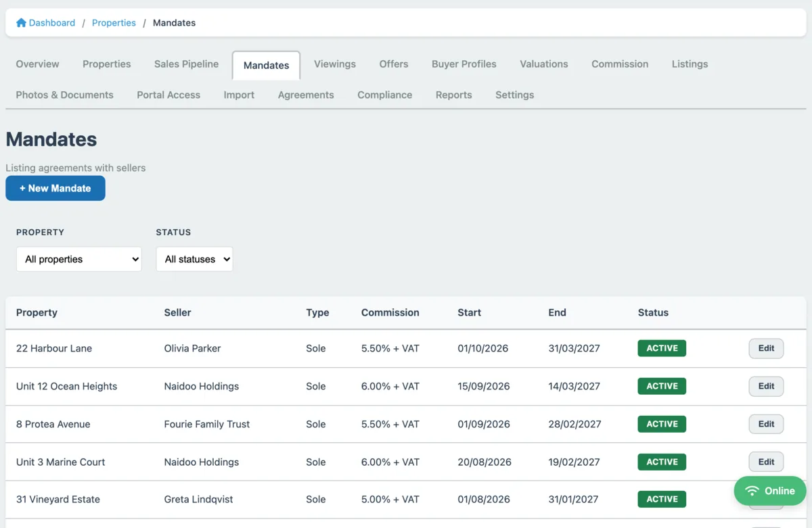The image size is (812, 528).
Task: Click the End column header
Action: click(x=558, y=313)
